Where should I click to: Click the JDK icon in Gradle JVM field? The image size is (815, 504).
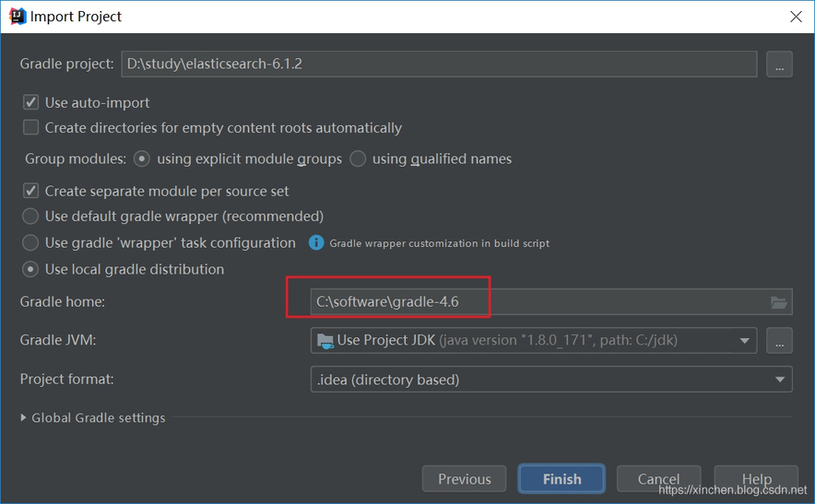[325, 341]
